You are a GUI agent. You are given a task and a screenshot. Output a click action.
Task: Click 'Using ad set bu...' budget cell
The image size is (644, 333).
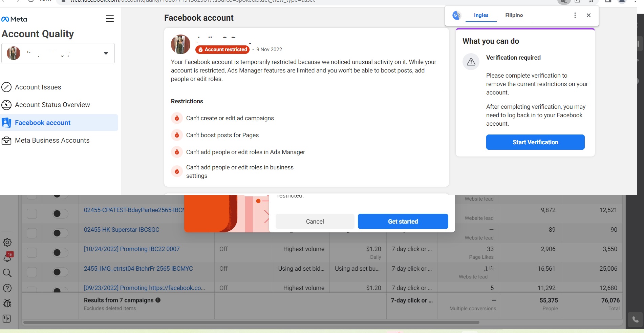(357, 269)
